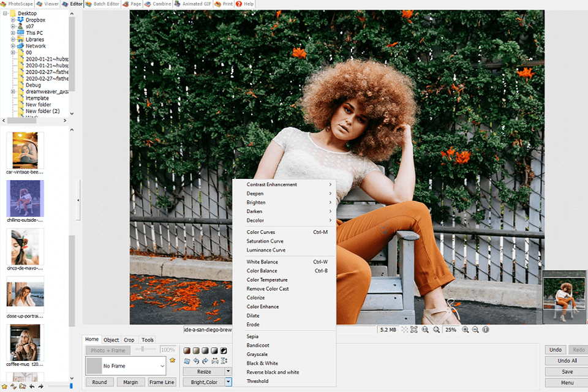Open the Crop tab
The height and width of the screenshot is (392, 588).
[x=129, y=340]
